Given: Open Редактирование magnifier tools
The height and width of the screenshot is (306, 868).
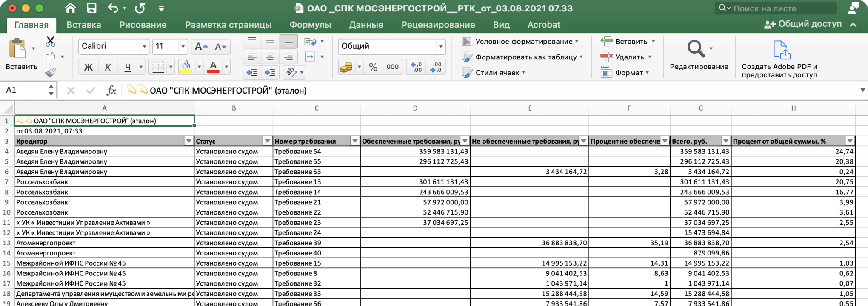Looking at the screenshot, I should [x=697, y=48].
